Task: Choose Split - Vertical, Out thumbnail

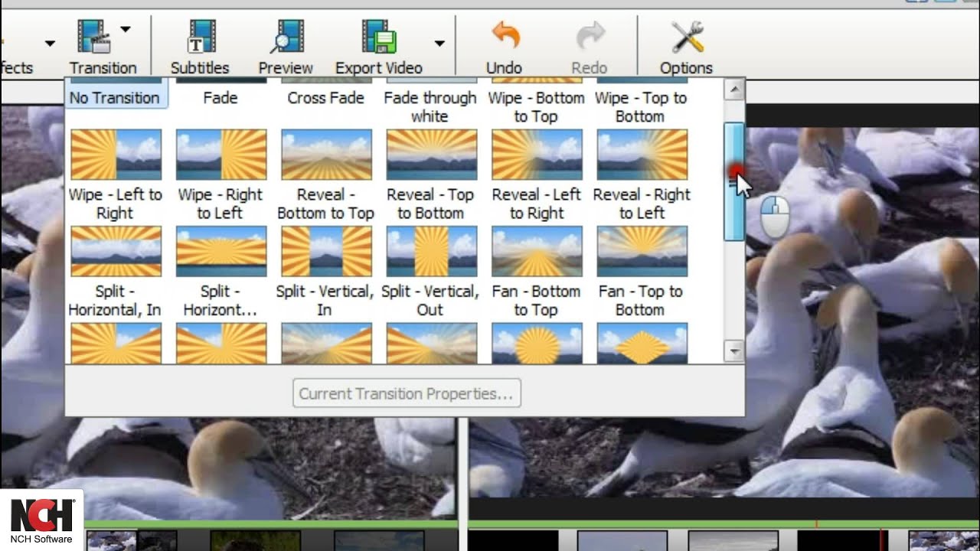Action: coord(432,251)
